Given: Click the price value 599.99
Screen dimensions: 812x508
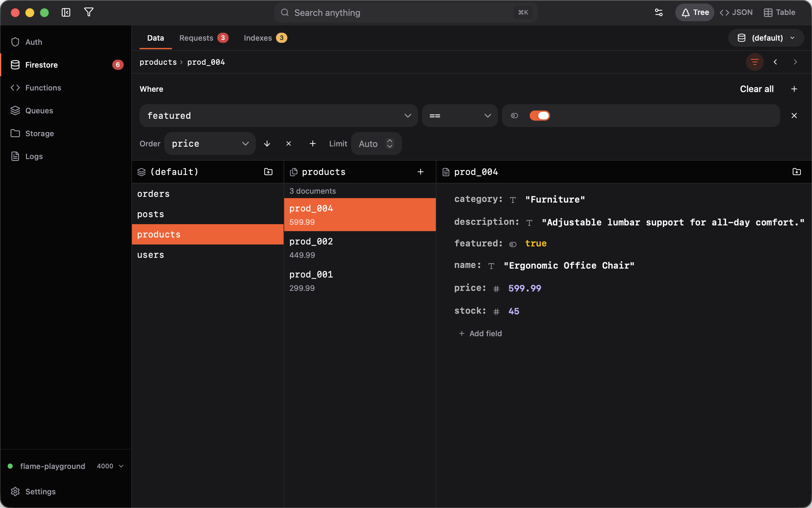Looking at the screenshot, I should [525, 288].
